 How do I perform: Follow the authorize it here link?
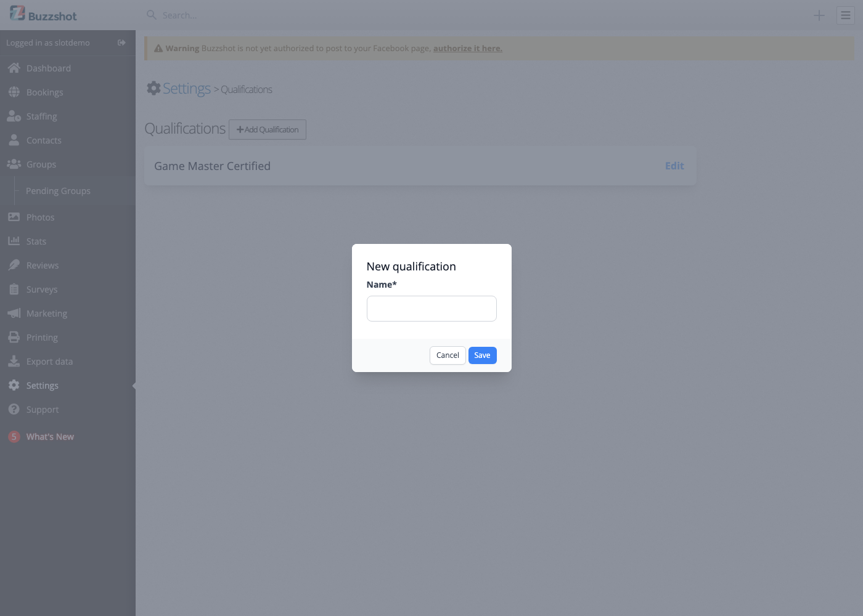tap(468, 48)
